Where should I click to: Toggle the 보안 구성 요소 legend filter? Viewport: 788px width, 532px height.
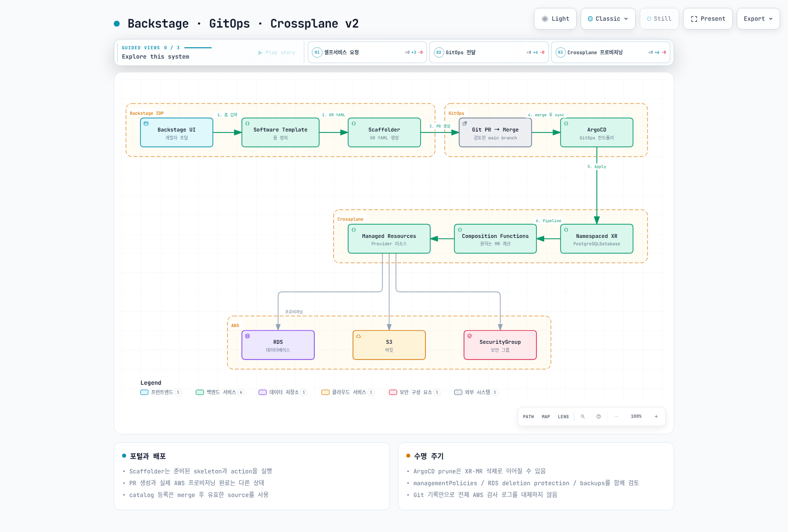415,393
